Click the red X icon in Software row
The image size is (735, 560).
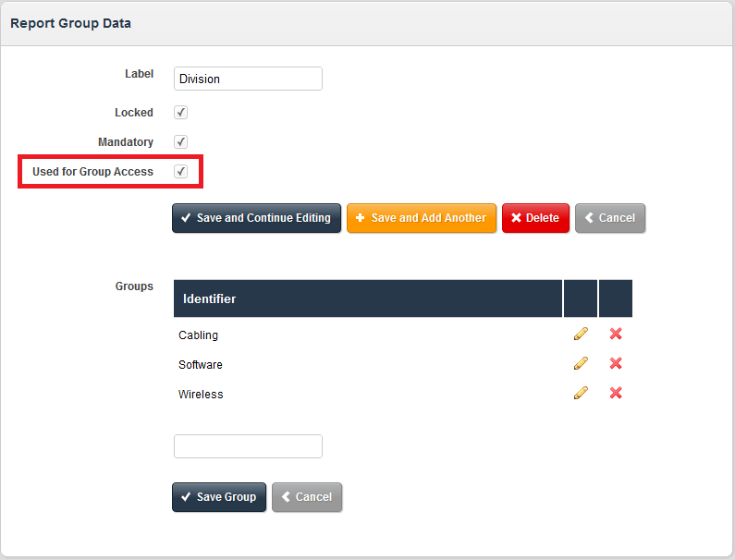pyautogui.click(x=616, y=364)
